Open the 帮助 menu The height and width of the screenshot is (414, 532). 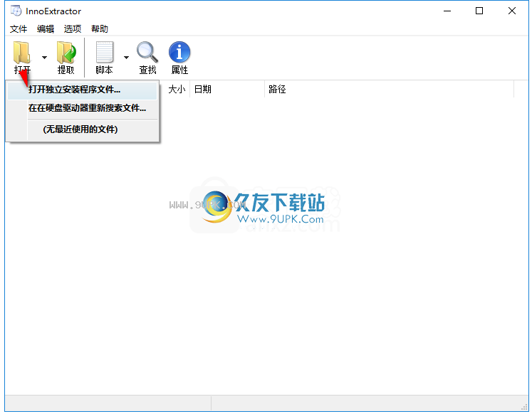[100, 29]
